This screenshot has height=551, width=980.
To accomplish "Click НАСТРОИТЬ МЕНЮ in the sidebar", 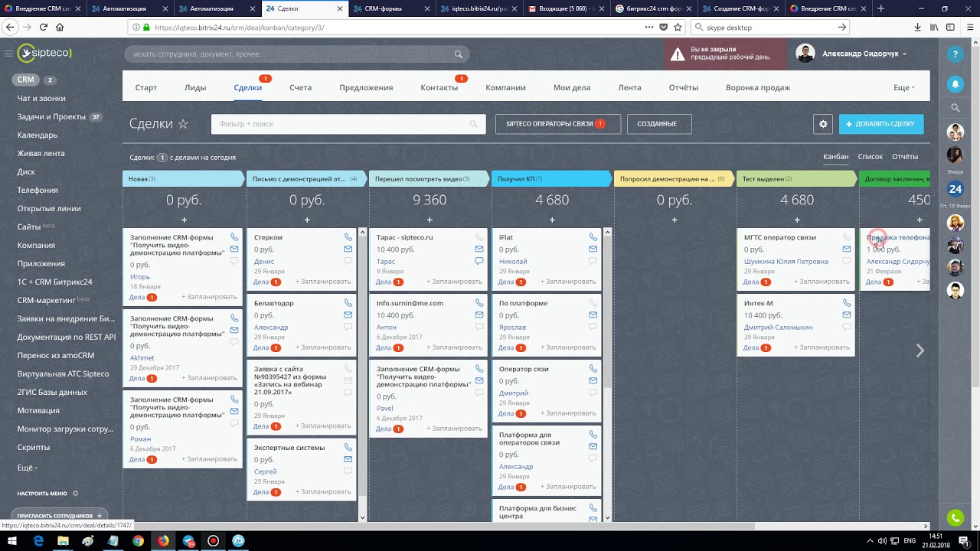I will coord(42,494).
